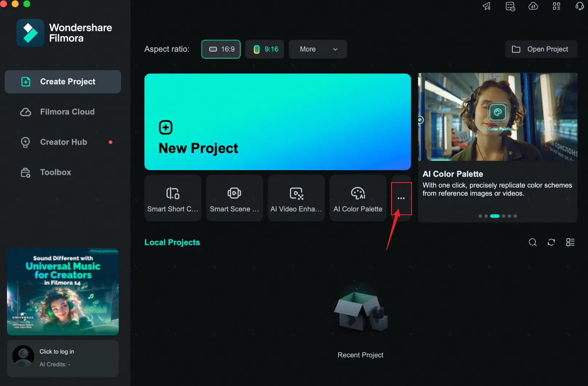This screenshot has width=588, height=386.
Task: Refresh the local projects list
Action: pos(551,242)
